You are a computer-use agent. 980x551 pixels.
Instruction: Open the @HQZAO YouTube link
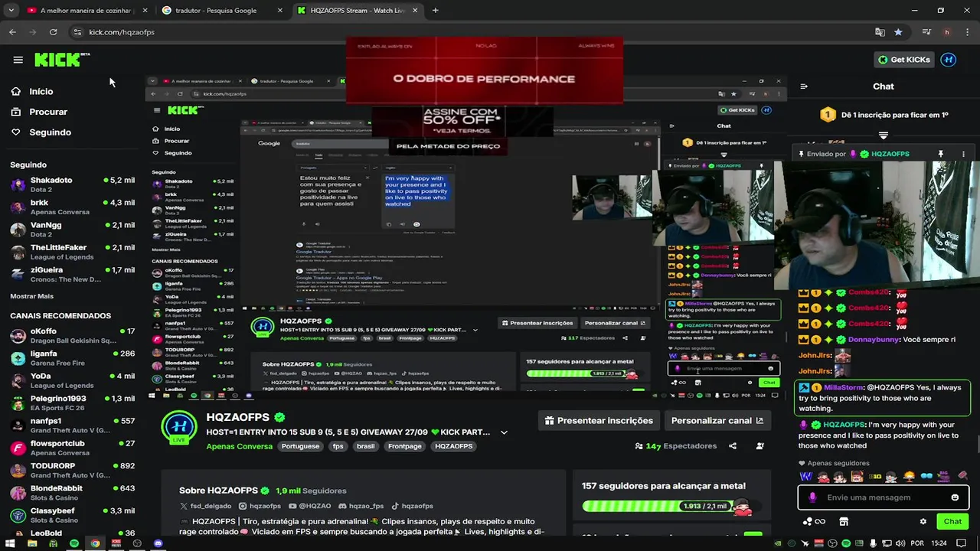point(310,506)
